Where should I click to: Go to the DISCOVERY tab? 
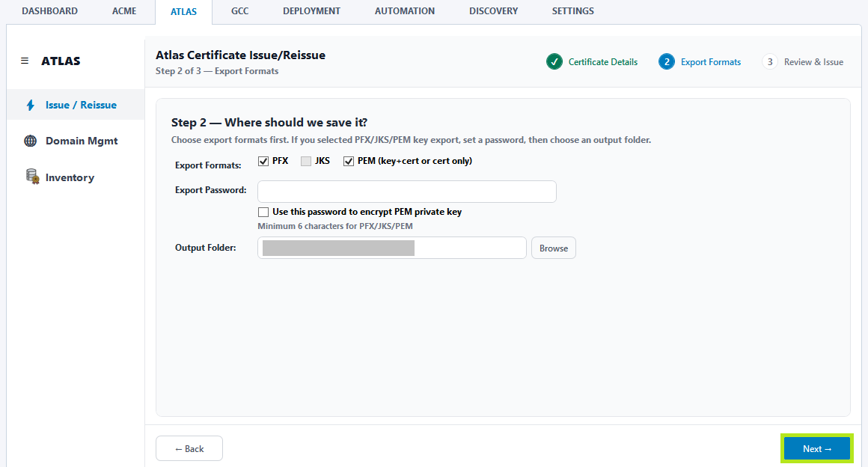pos(494,11)
